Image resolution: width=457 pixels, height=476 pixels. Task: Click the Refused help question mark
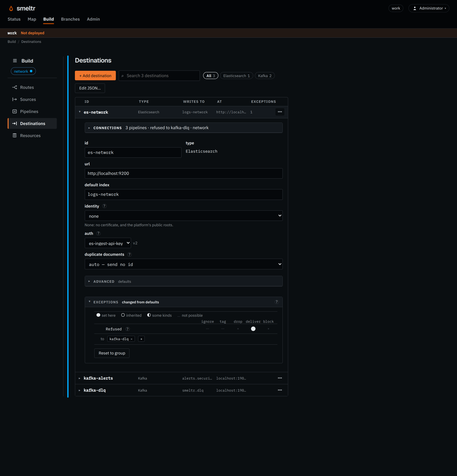[127, 329]
